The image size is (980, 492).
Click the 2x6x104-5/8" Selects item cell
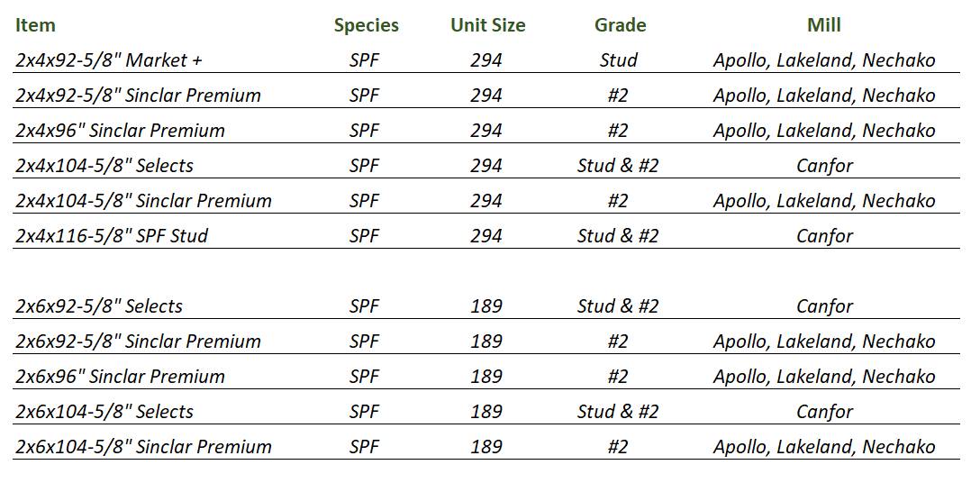coord(104,412)
